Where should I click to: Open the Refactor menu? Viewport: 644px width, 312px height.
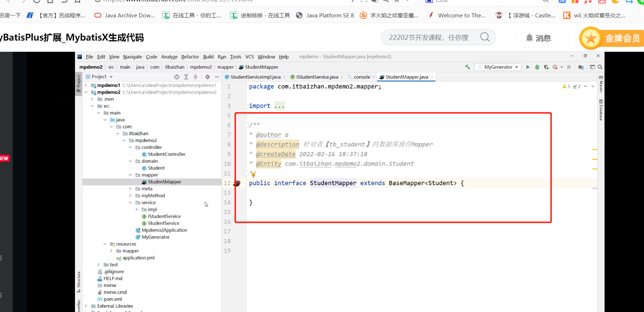pyautogui.click(x=190, y=57)
